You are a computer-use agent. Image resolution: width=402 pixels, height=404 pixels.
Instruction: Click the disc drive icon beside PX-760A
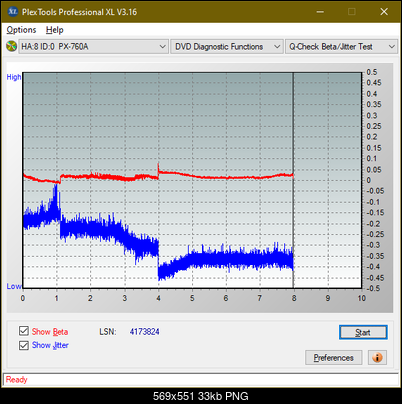coord(11,46)
